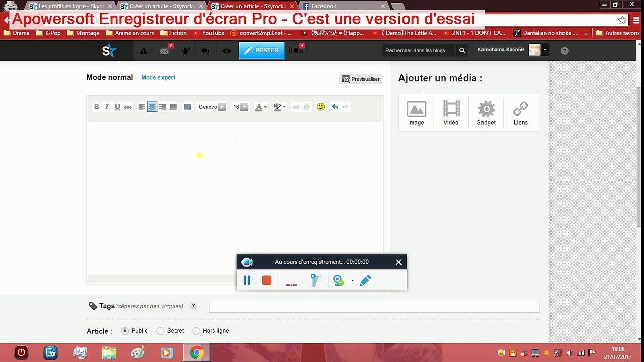Open the Tags help tooltip icon
This screenshot has width=644, height=362.
[x=194, y=306]
